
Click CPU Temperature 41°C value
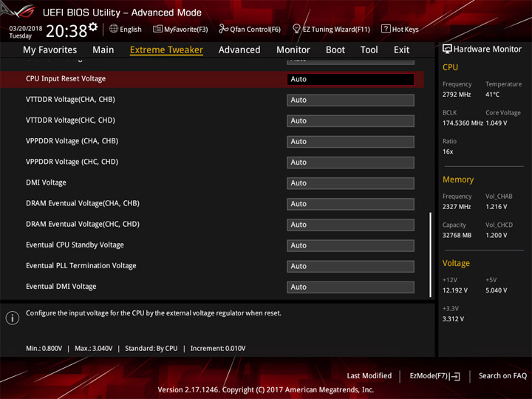[492, 95]
